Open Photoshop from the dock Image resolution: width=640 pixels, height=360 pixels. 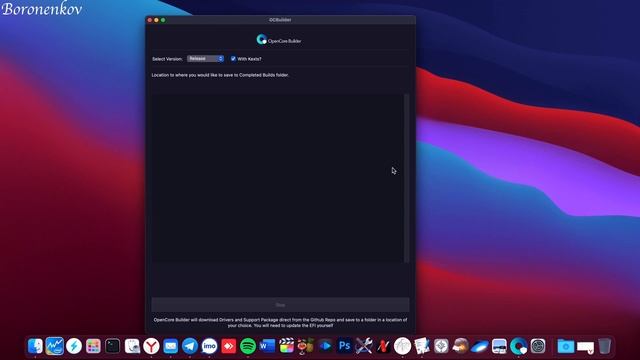(344, 346)
